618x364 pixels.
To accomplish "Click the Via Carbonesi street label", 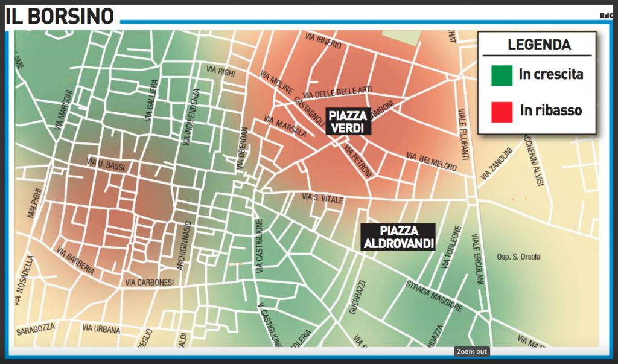I will point(149,283).
